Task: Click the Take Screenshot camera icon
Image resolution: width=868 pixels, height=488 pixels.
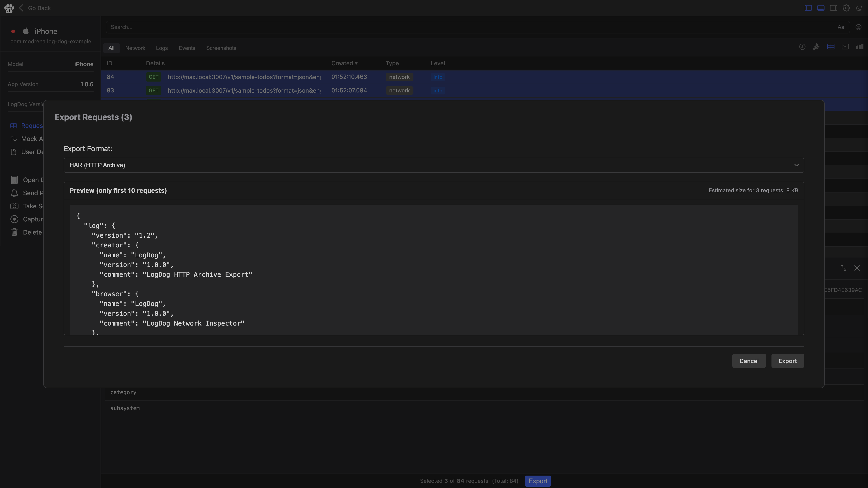Action: click(x=14, y=206)
